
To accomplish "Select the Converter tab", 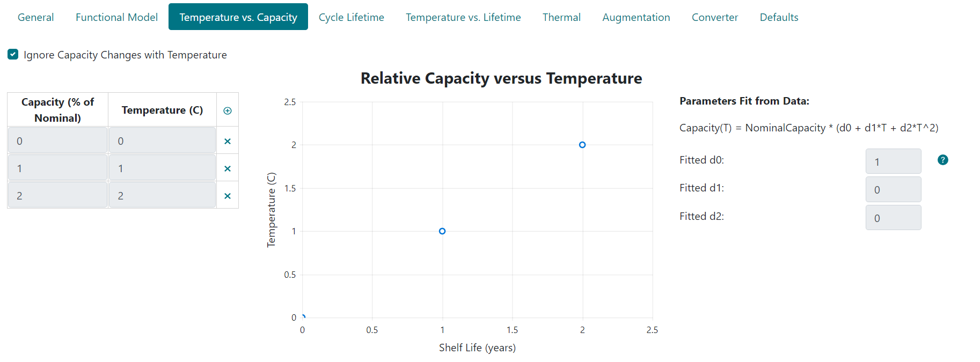I will tap(714, 17).
